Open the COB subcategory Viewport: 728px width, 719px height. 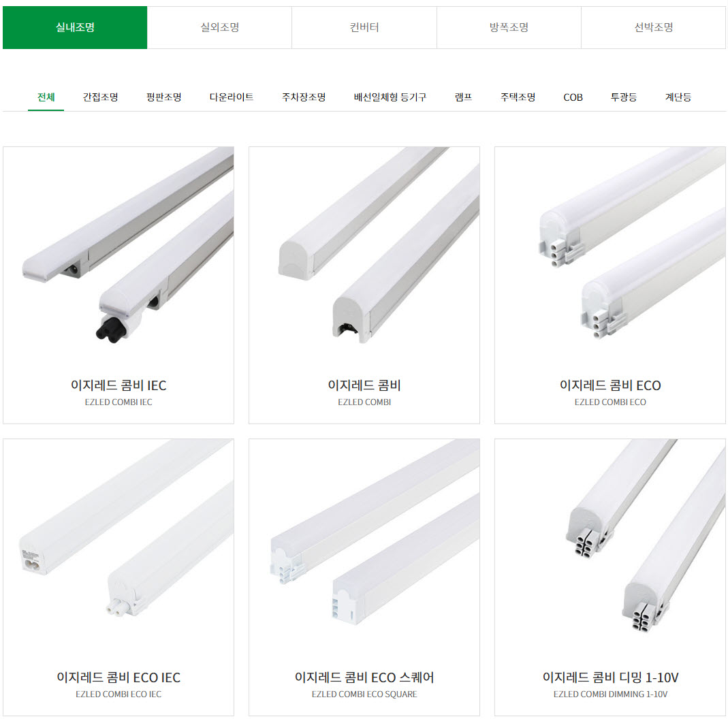coord(573,97)
